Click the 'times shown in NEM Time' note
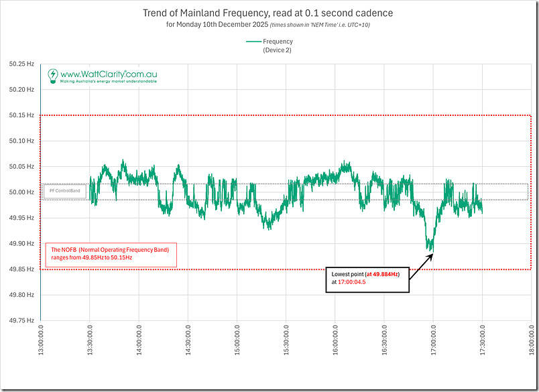 coord(322,25)
